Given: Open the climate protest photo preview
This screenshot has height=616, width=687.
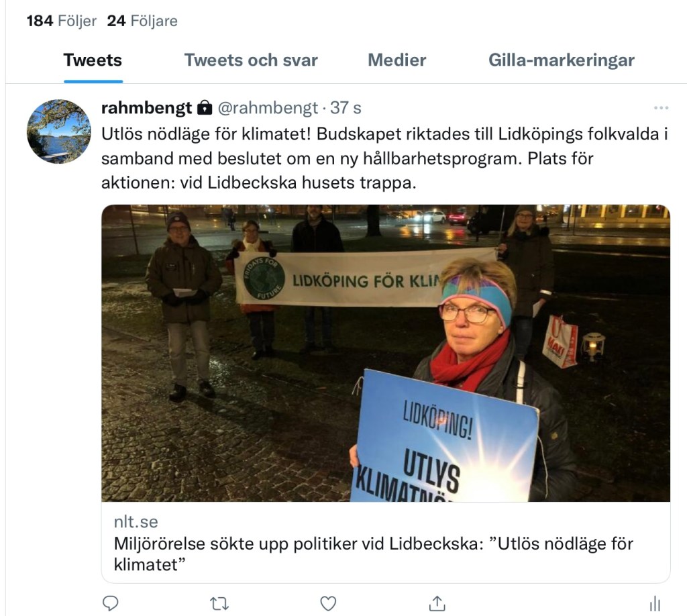Looking at the screenshot, I should pos(386,353).
